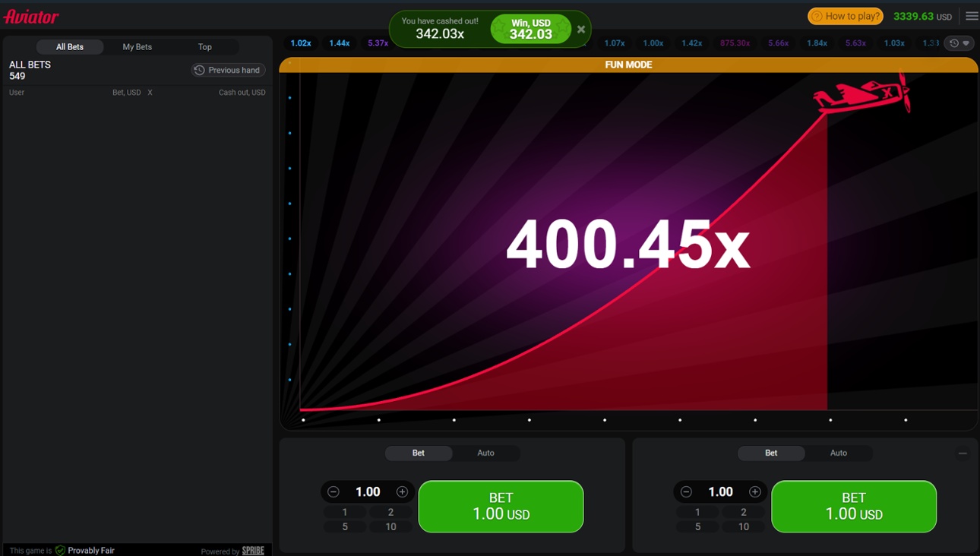This screenshot has width=980, height=556.
Task: Select the quick bet amount 10
Action: click(390, 526)
